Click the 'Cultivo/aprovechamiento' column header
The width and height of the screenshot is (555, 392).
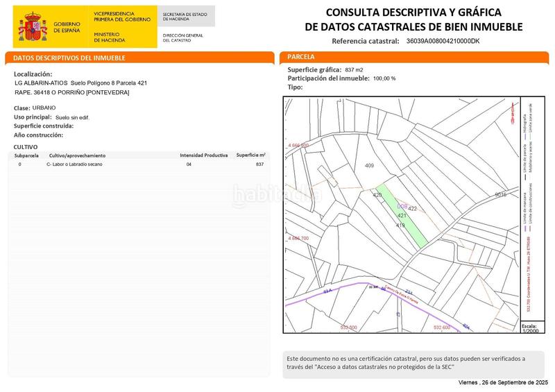pos(77,155)
